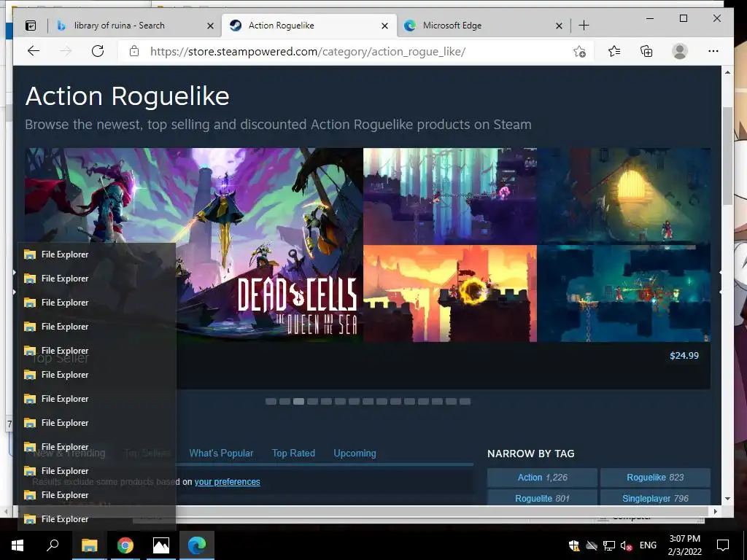This screenshot has height=560, width=747.
Task: Open the Collections icon in the Edge toolbar
Action: [x=646, y=51]
